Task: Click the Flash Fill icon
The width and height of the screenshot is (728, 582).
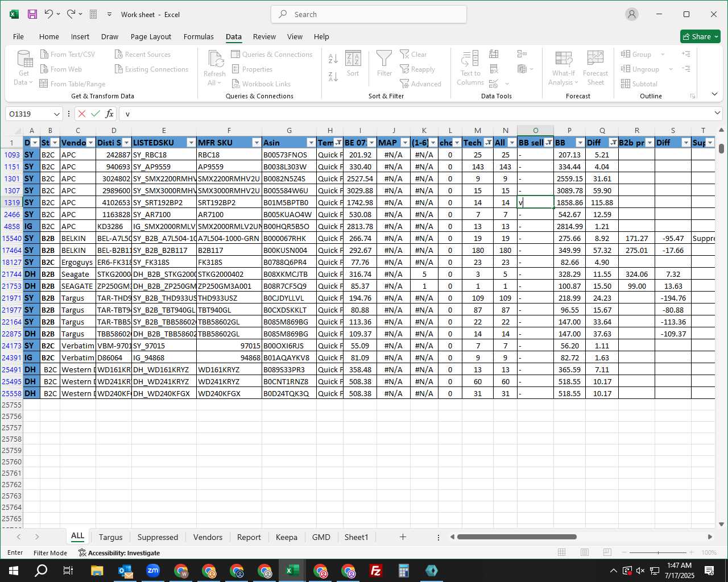Action: 494,54
